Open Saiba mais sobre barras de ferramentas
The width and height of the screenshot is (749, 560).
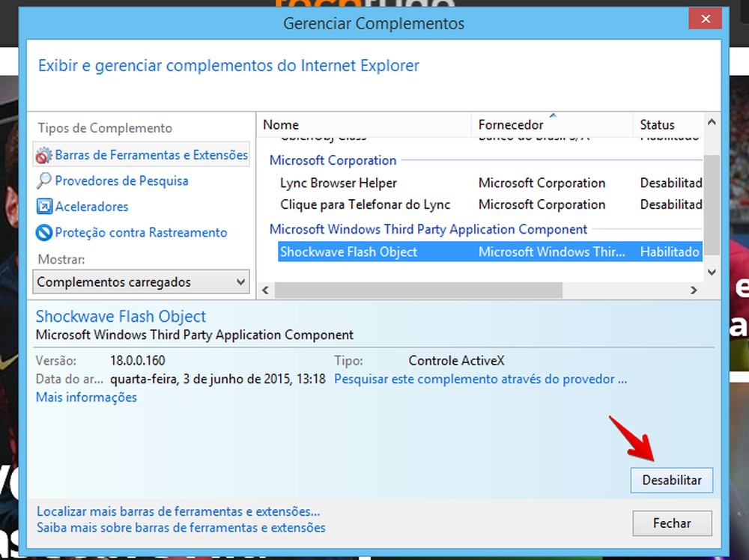[x=181, y=528]
